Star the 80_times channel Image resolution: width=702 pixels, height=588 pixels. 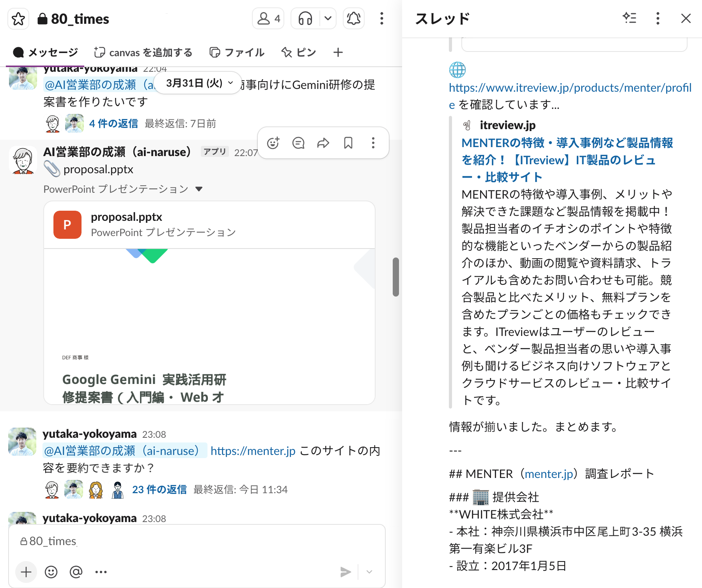click(x=18, y=19)
